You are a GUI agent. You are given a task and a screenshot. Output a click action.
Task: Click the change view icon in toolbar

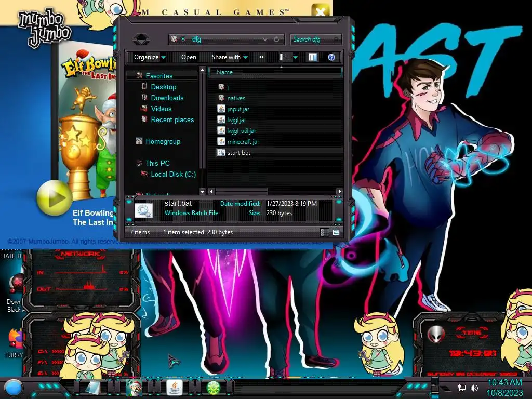coord(284,57)
